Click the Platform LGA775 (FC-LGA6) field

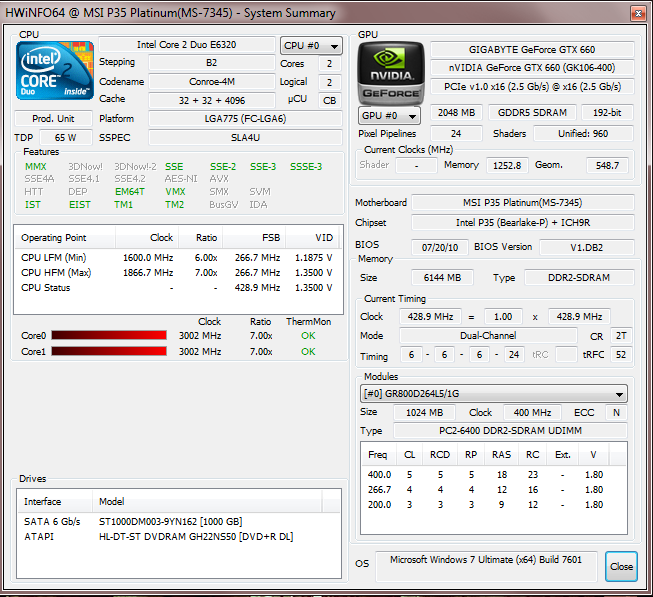[x=245, y=119]
